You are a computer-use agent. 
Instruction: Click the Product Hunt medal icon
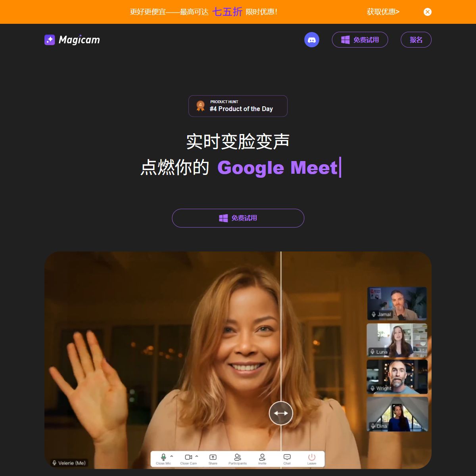(201, 106)
